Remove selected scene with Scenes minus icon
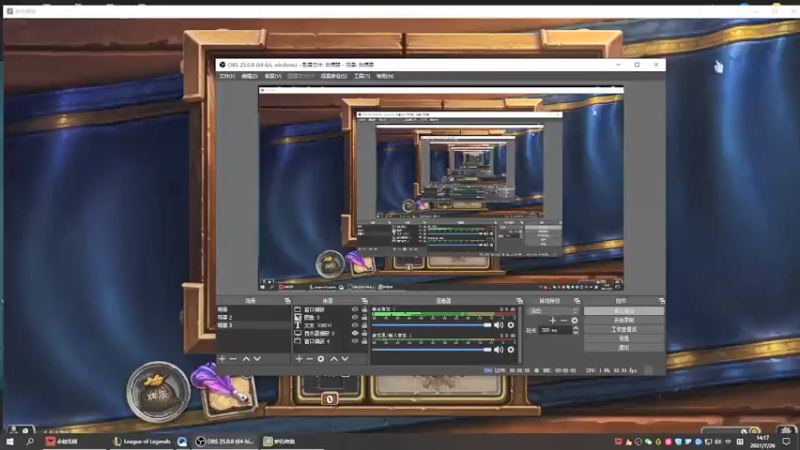The width and height of the screenshot is (800, 450). tap(233, 359)
